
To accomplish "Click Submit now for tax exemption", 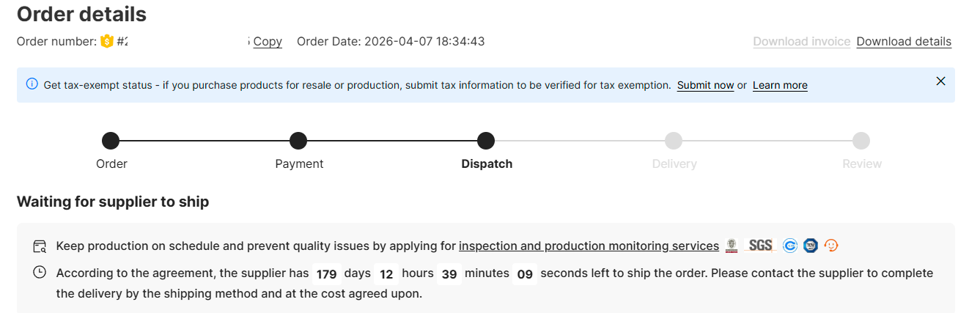I will [705, 85].
